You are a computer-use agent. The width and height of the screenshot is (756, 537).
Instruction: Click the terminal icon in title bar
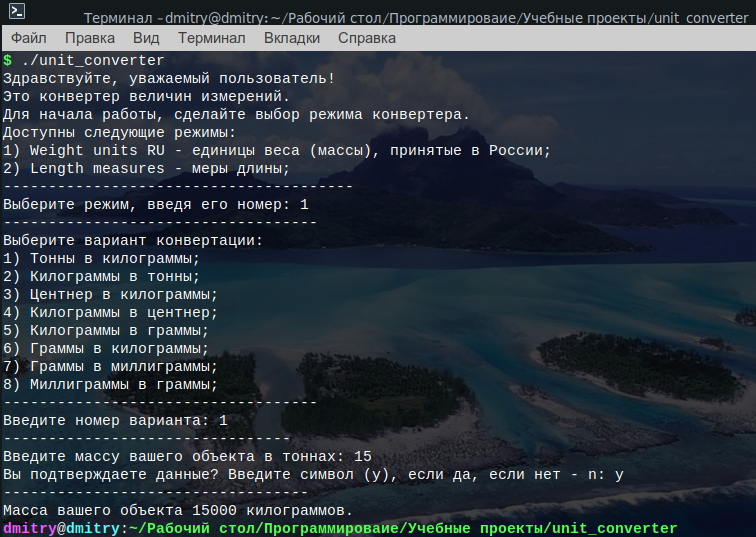tap(17, 11)
